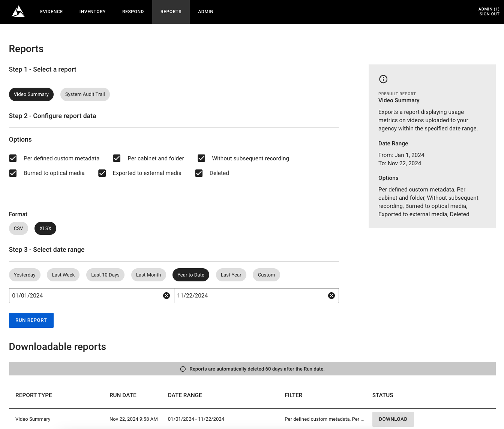
Task: Uncheck Per defined custom metadata
Action: click(x=13, y=158)
